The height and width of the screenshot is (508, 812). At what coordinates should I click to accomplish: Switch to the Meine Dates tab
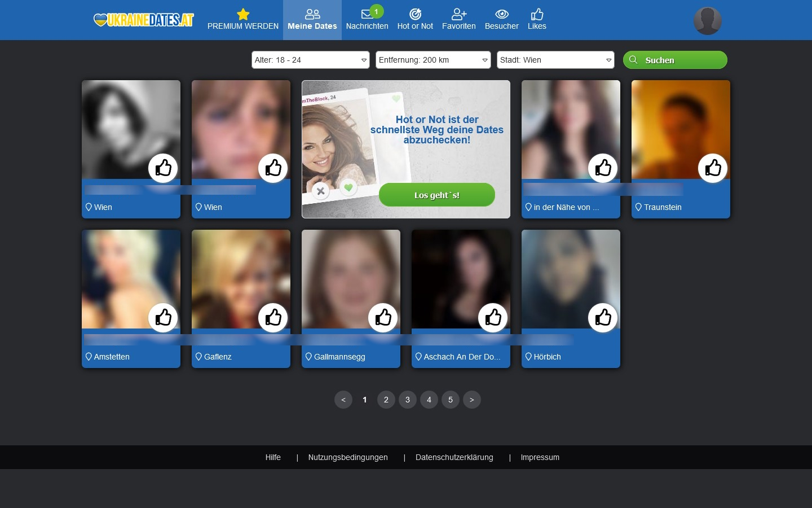tap(312, 20)
